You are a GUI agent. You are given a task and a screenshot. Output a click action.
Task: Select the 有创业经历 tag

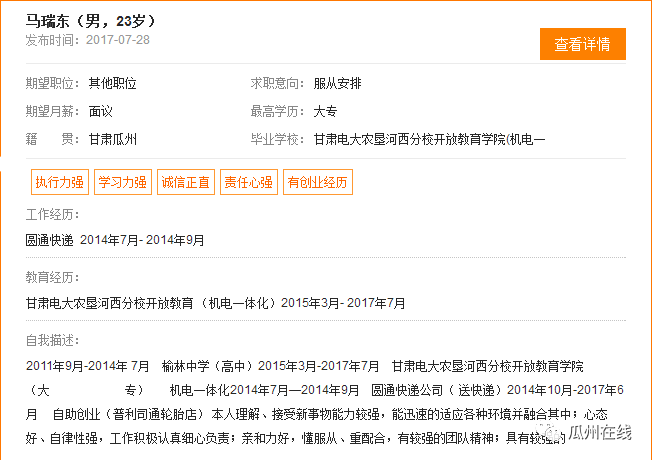click(318, 182)
